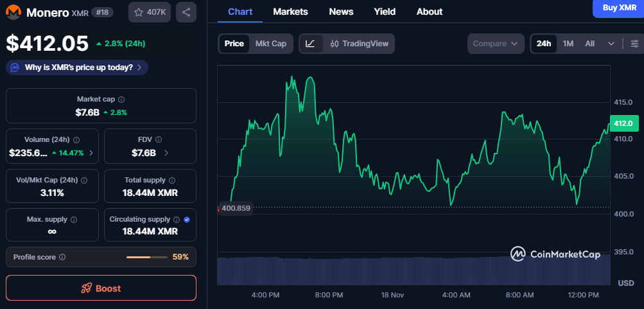Viewport: 644px width, 309px height.
Task: Open chart settings sliders icon
Action: [634, 44]
